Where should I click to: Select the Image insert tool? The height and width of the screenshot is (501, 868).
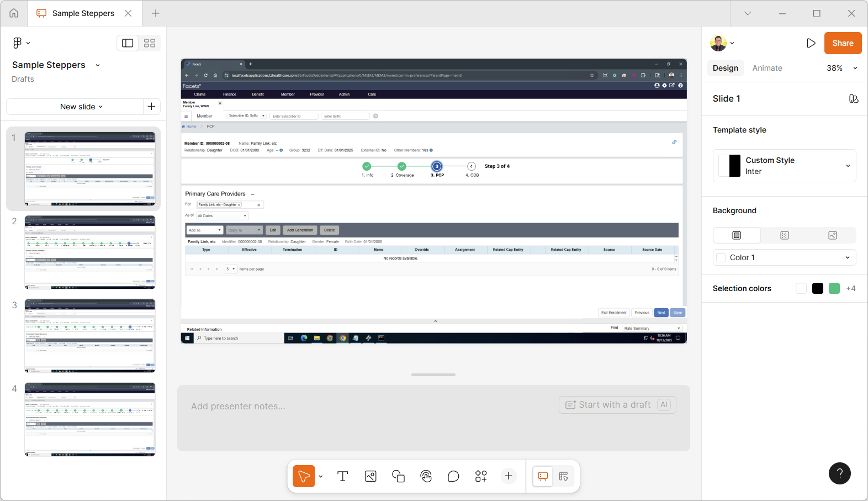371,476
